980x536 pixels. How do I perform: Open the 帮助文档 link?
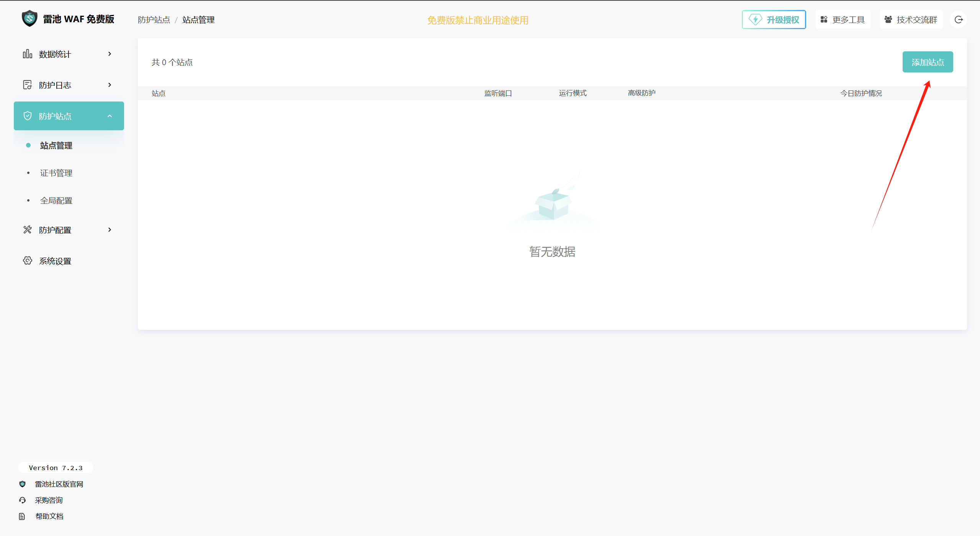coord(49,516)
